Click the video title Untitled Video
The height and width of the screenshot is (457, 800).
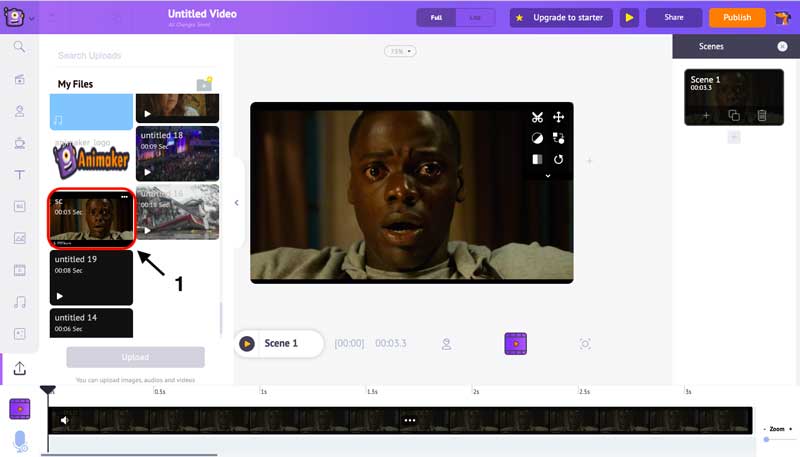[202, 14]
